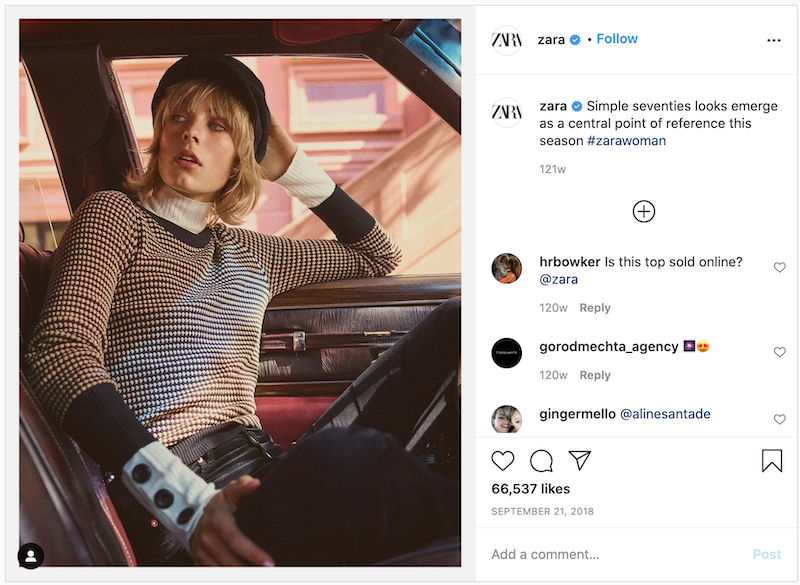
Task: Open comments via the speech bubble icon
Action: pyautogui.click(x=541, y=461)
